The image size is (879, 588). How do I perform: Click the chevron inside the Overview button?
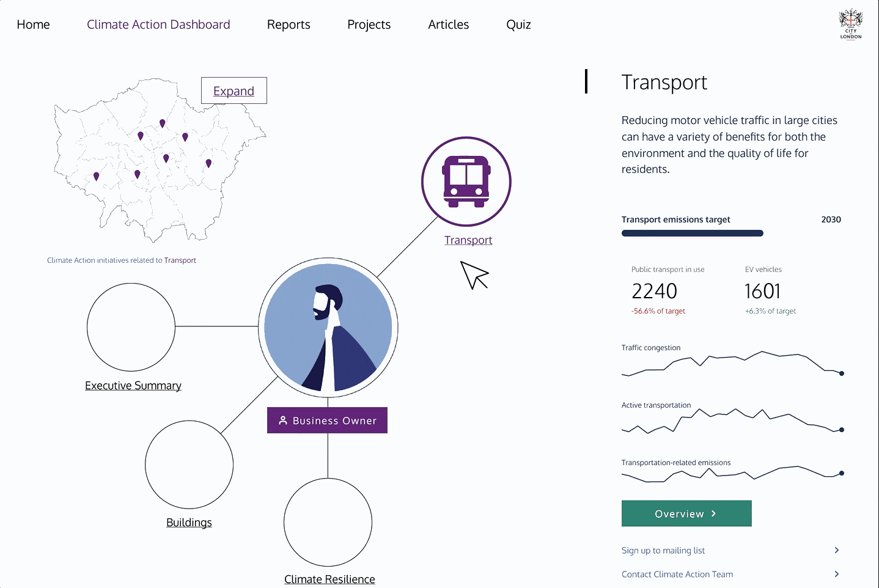714,513
